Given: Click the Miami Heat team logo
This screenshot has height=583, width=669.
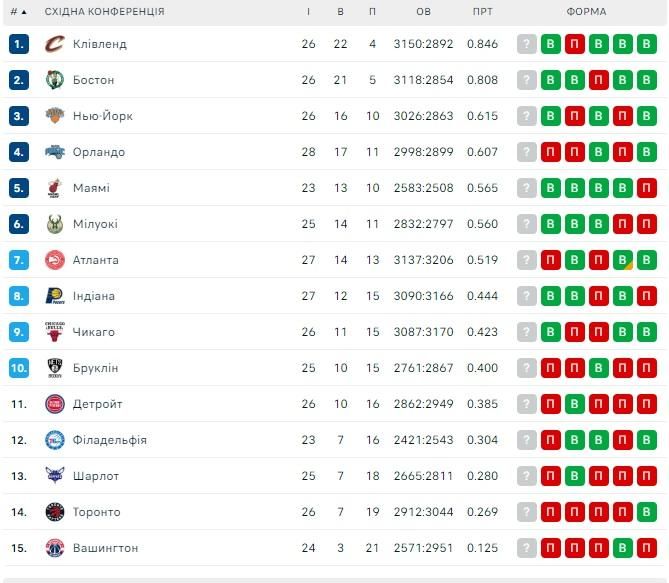Looking at the screenshot, I should point(55,188).
